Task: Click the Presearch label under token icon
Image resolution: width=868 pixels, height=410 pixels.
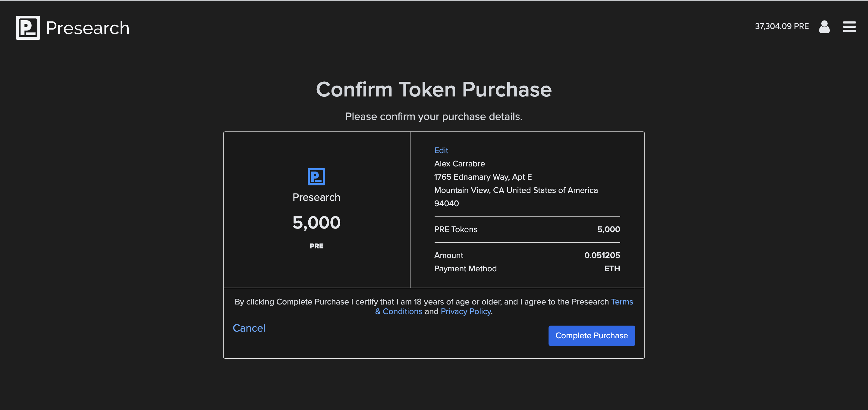Action: tap(316, 197)
